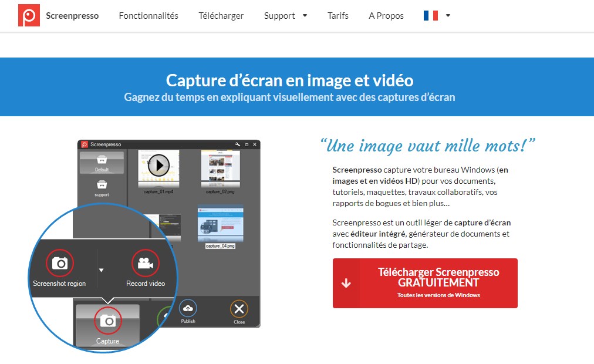
Task: Select the Default workspace printer icon
Action: tap(102, 160)
